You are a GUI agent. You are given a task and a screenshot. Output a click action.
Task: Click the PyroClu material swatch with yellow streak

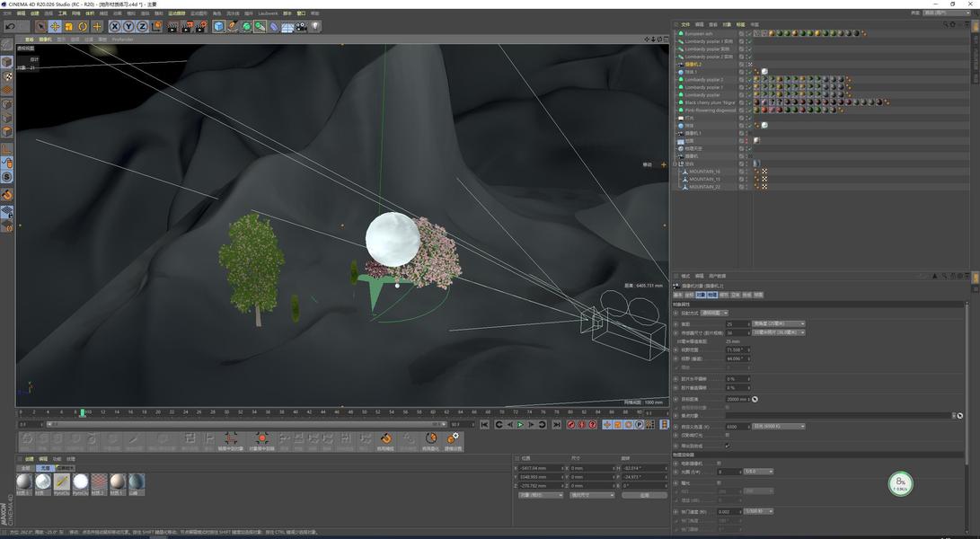pyautogui.click(x=62, y=482)
